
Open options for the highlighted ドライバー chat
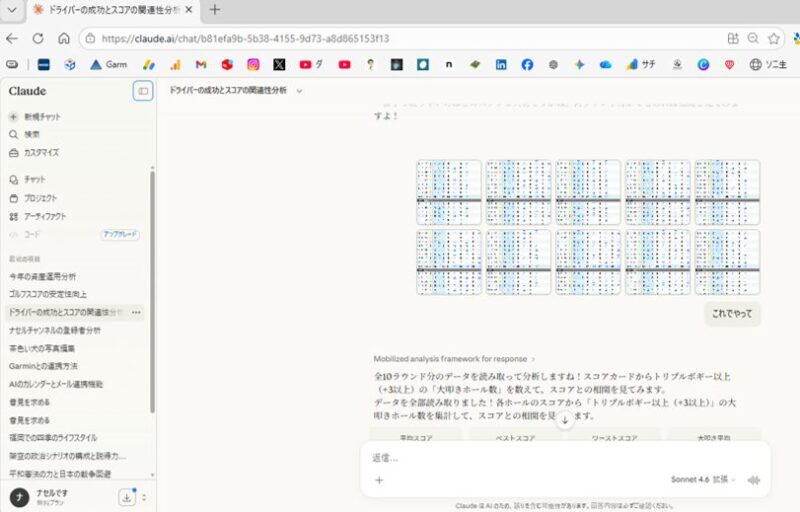pyautogui.click(x=136, y=312)
